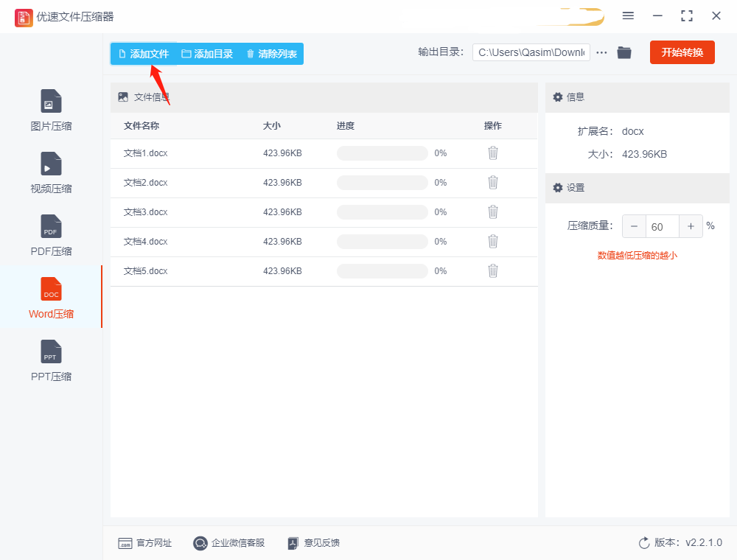Open the 图片压缩 image compression section
737x560 pixels.
[51, 111]
